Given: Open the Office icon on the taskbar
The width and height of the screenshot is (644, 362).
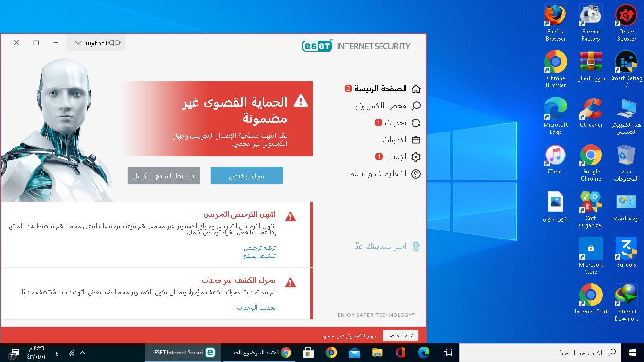Looking at the screenshot, I should click(401, 353).
